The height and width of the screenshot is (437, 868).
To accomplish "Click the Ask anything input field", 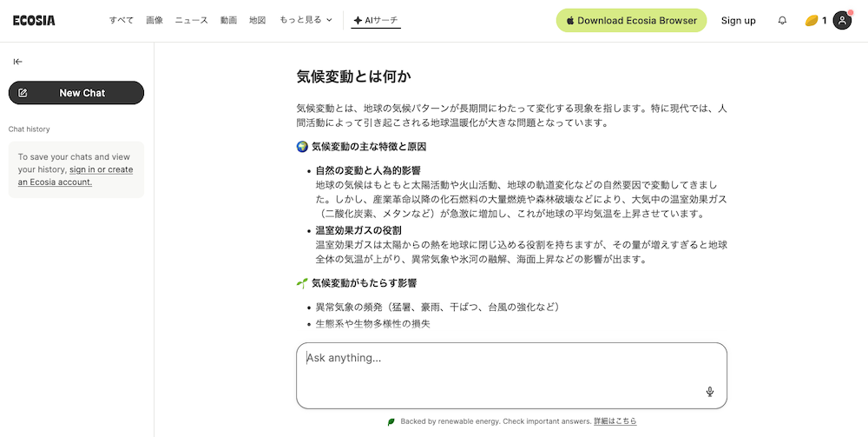I will point(503,365).
